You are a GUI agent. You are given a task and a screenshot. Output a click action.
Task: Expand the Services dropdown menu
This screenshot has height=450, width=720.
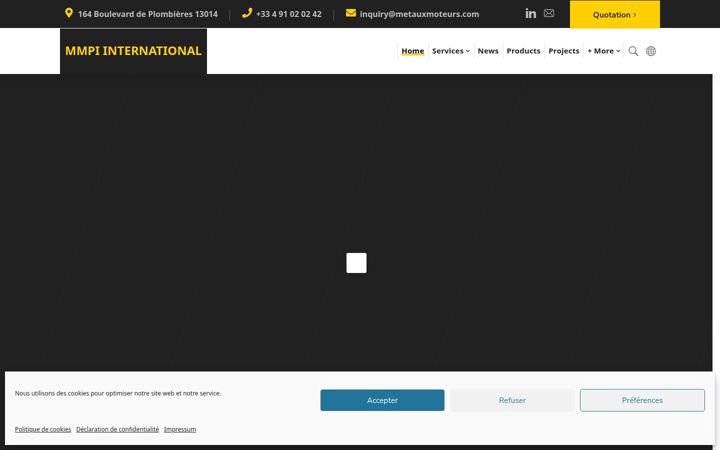click(450, 51)
